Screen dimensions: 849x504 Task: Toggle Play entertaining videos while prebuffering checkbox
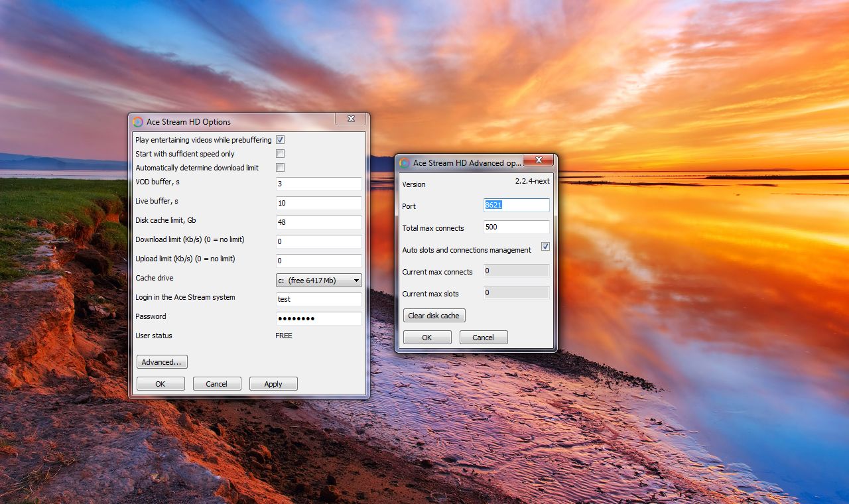[x=280, y=140]
